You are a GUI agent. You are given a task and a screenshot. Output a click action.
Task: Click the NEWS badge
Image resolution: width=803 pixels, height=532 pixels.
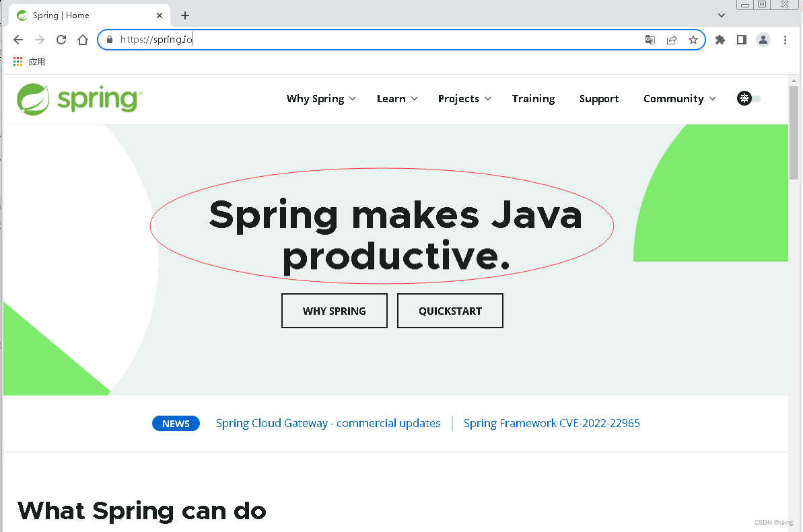pyautogui.click(x=176, y=424)
